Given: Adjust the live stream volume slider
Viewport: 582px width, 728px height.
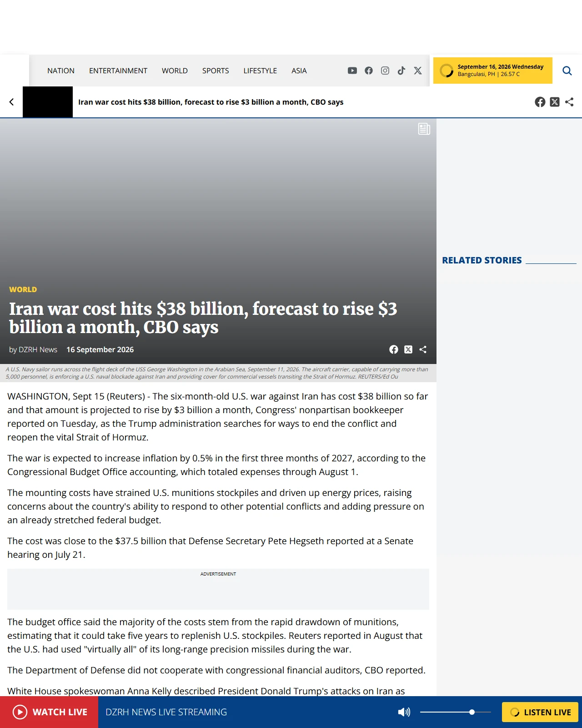Looking at the screenshot, I should pos(456,712).
